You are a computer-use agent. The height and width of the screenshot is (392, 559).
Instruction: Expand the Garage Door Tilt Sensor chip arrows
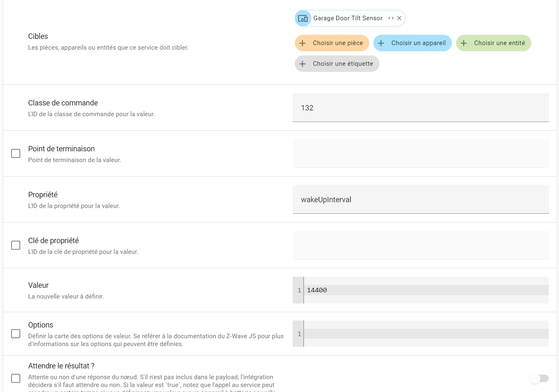(x=391, y=18)
